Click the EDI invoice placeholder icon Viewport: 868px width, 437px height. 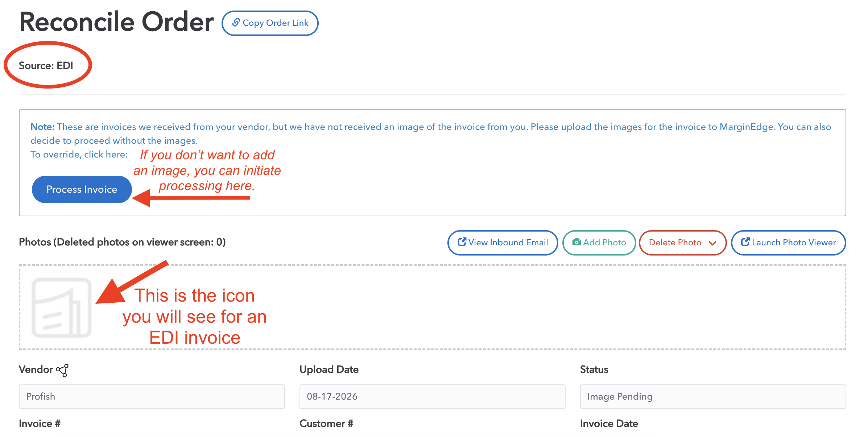click(x=62, y=307)
